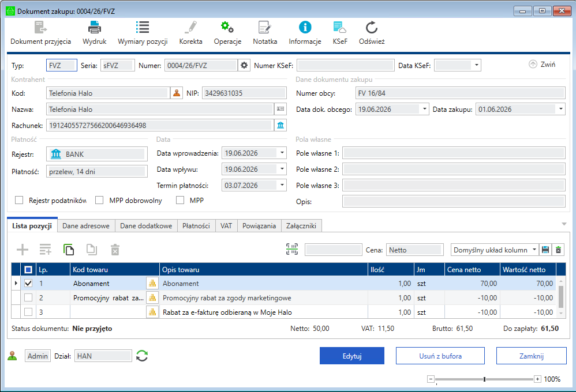This screenshot has width=576, height=392.
Task: Open the Notatka note icon
Action: coord(265,27)
